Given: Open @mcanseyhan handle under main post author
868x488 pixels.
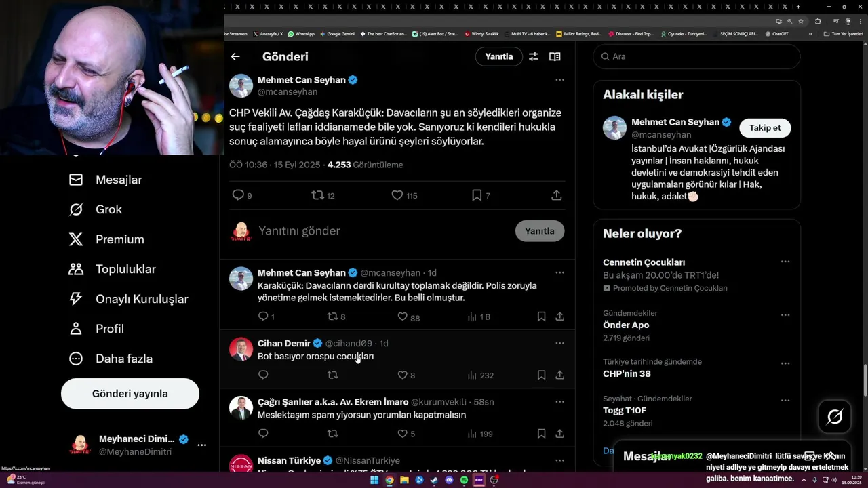Looking at the screenshot, I should [288, 91].
